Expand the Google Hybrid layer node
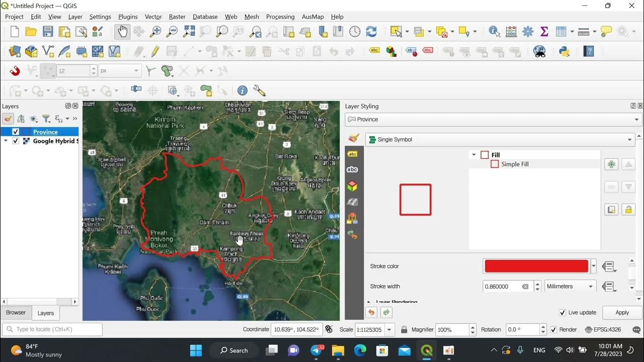This screenshot has width=644, height=362. click(6, 141)
